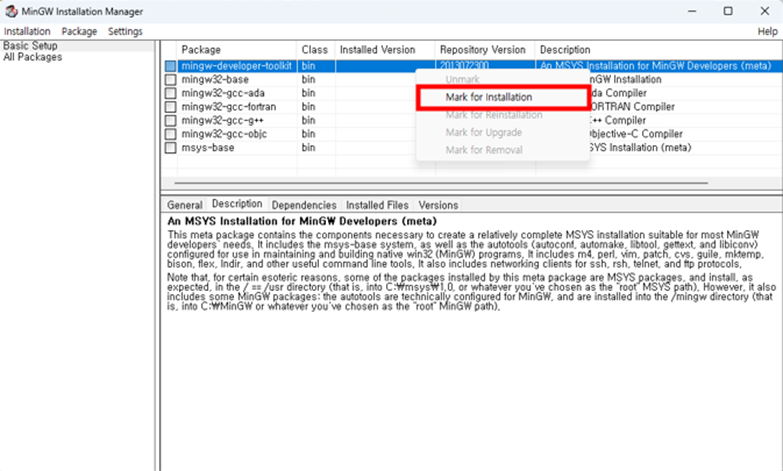Toggle the mingw32-gcc-fortran checkbox

[x=170, y=107]
